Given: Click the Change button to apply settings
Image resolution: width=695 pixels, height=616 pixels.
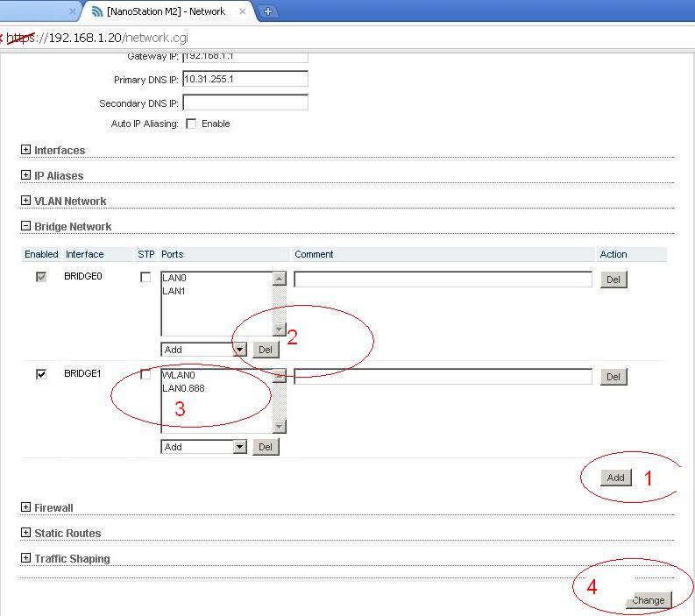Looking at the screenshot, I should [649, 600].
